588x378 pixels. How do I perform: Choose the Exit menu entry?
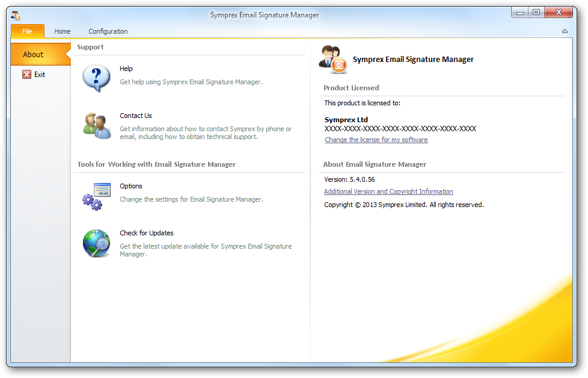[x=39, y=74]
